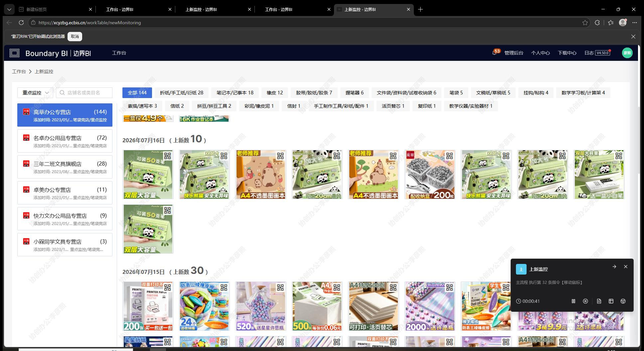Select the 活页替芯 1 category
Viewport: 644px width, 351px height.
click(x=393, y=106)
